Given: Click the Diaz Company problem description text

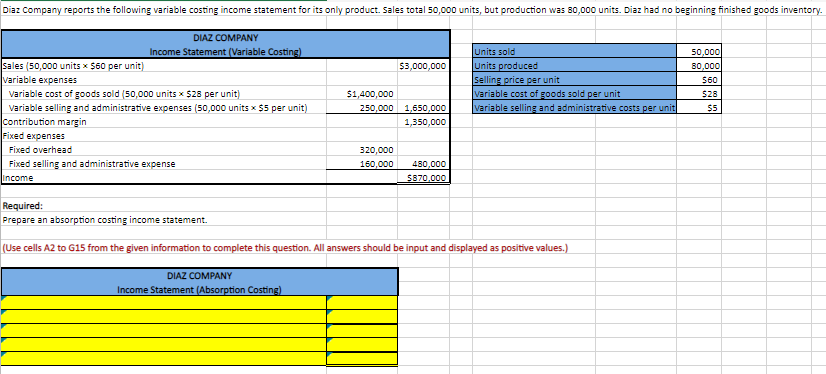Looking at the screenshot, I should (x=412, y=10).
